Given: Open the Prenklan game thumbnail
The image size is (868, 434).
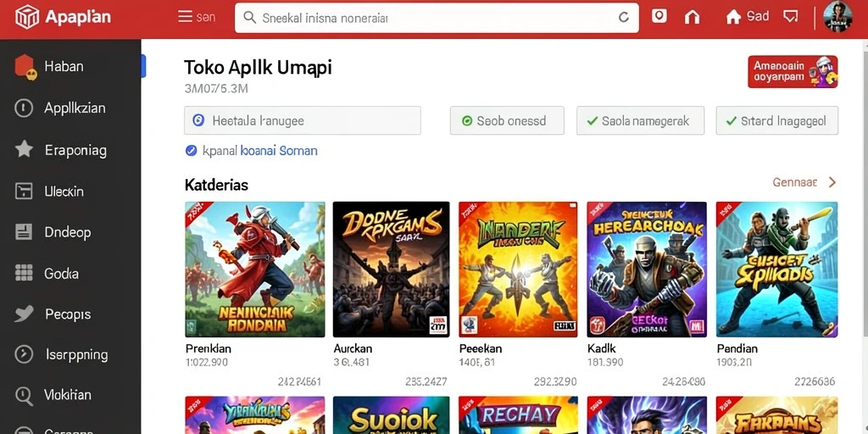Looking at the screenshot, I should click(x=254, y=270).
